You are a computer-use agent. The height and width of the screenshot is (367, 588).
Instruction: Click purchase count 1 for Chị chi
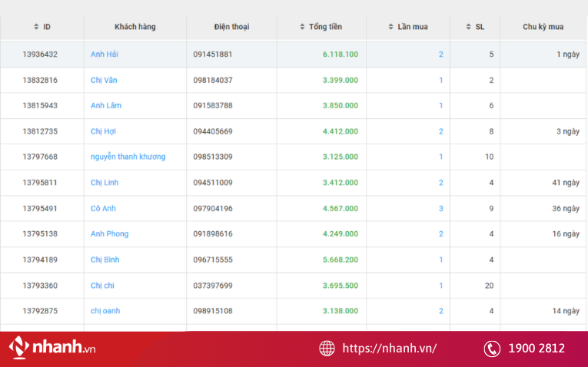[441, 286]
